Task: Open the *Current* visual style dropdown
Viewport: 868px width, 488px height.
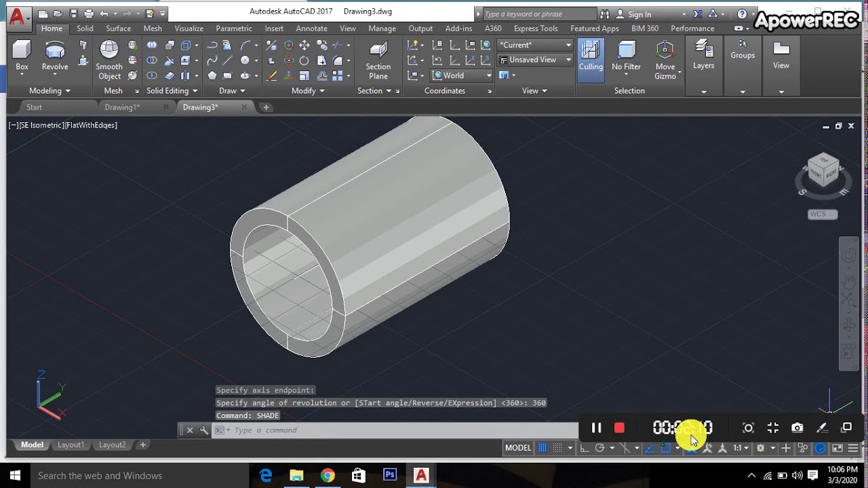Action: click(536, 45)
